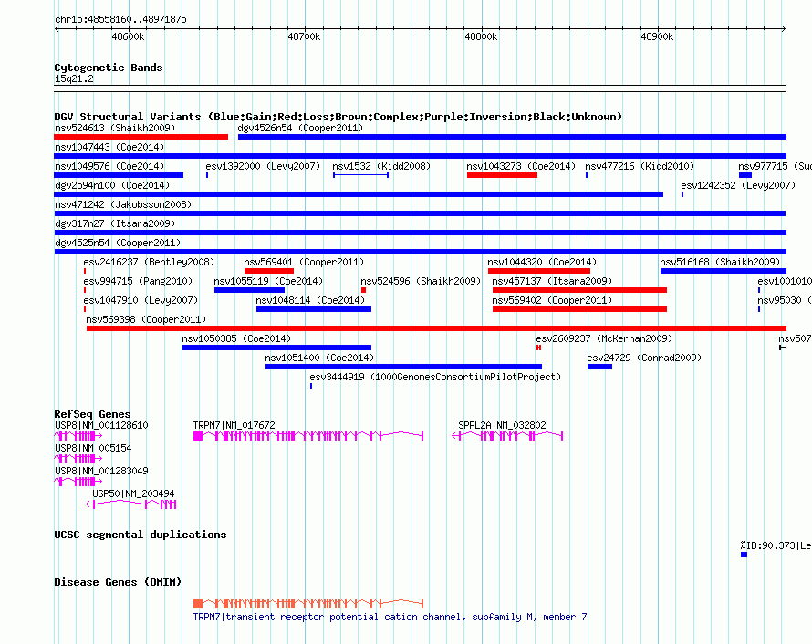Select the USP8|NM_005154 gene label

tap(93, 448)
